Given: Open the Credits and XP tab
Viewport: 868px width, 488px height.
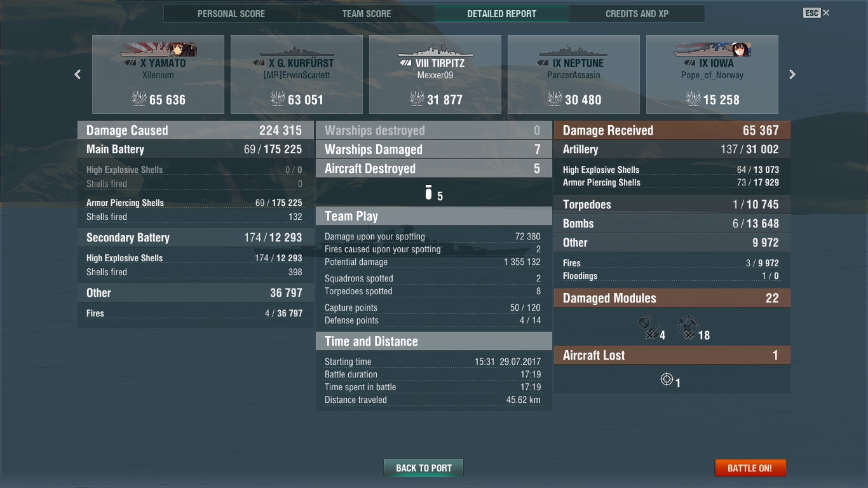Looking at the screenshot, I should click(637, 13).
